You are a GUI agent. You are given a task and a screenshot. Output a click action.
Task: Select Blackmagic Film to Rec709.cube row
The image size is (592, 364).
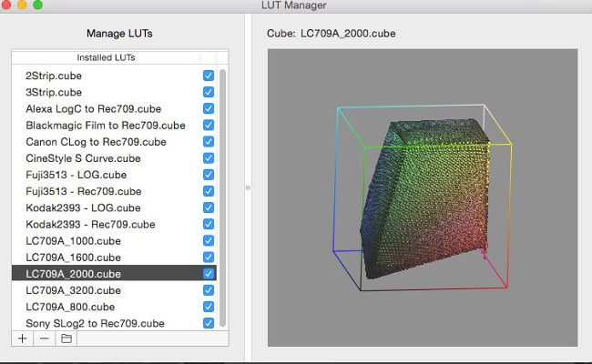coord(114,126)
